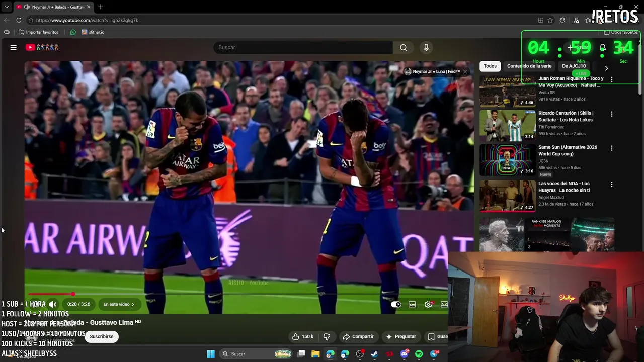Viewport: 644px width, 362px height.
Task: Toggle the autoplay switch in player
Action: [x=396, y=304]
